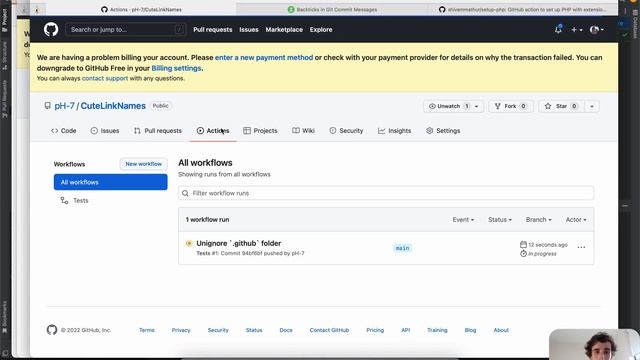Switch to the Projects tab
Viewport: 640px width, 360px height.
coord(260,131)
